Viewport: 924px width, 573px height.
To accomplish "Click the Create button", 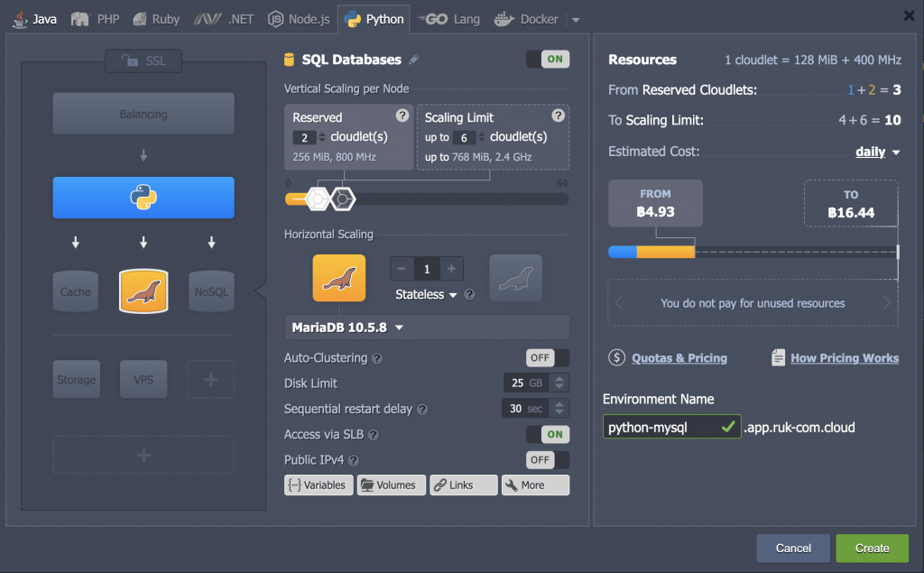I will point(871,548).
